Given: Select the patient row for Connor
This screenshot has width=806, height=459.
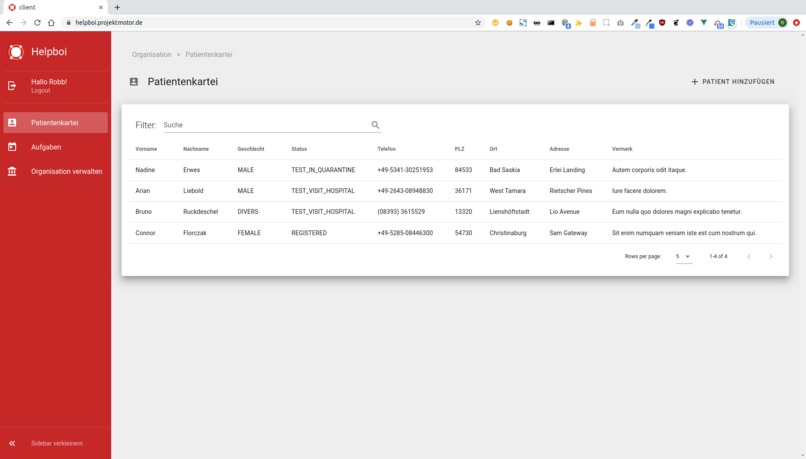Looking at the screenshot, I should click(455, 233).
